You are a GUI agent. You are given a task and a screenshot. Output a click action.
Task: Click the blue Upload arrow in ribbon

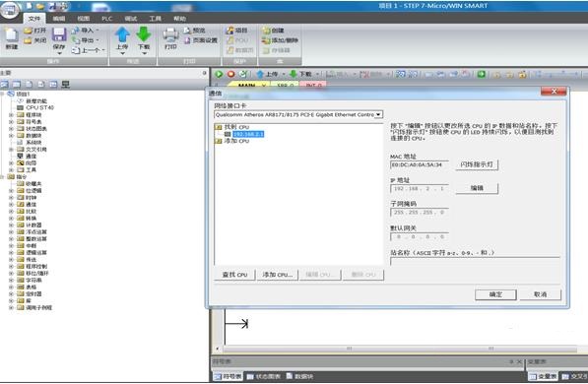122,34
